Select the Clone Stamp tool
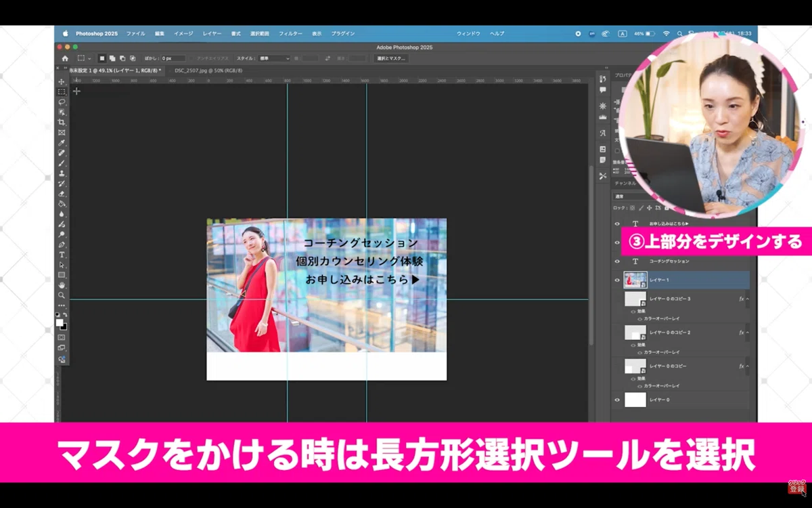812x508 pixels. tap(62, 173)
